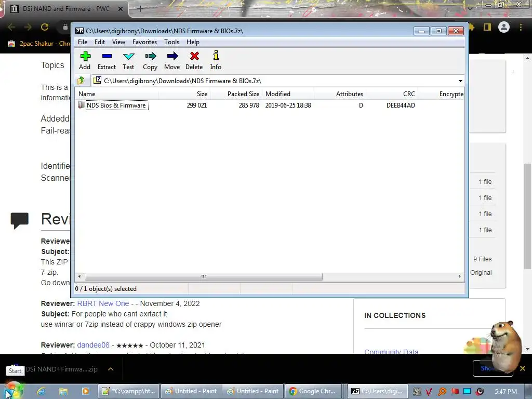This screenshot has height=399, width=532.
Task: Sort by Attributes column header
Action: [x=340, y=94]
